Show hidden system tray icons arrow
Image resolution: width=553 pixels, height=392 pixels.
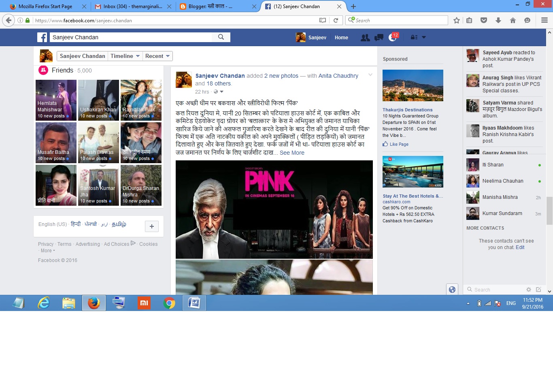(x=468, y=303)
